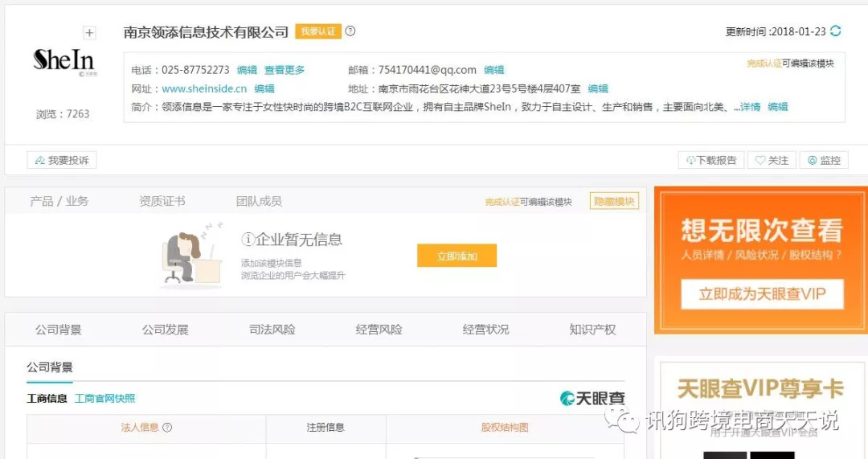Click the 浏览：7263 view count
The image size is (868, 459).
63,114
